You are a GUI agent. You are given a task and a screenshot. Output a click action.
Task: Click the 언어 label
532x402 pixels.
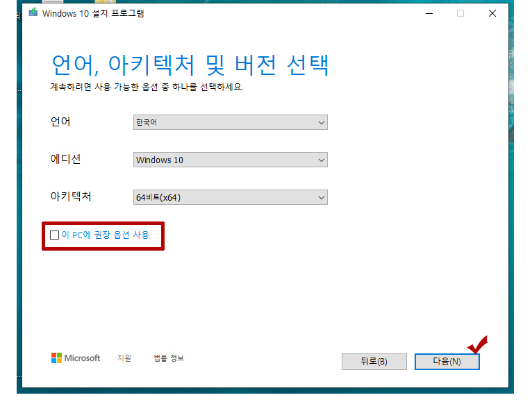click(x=60, y=122)
